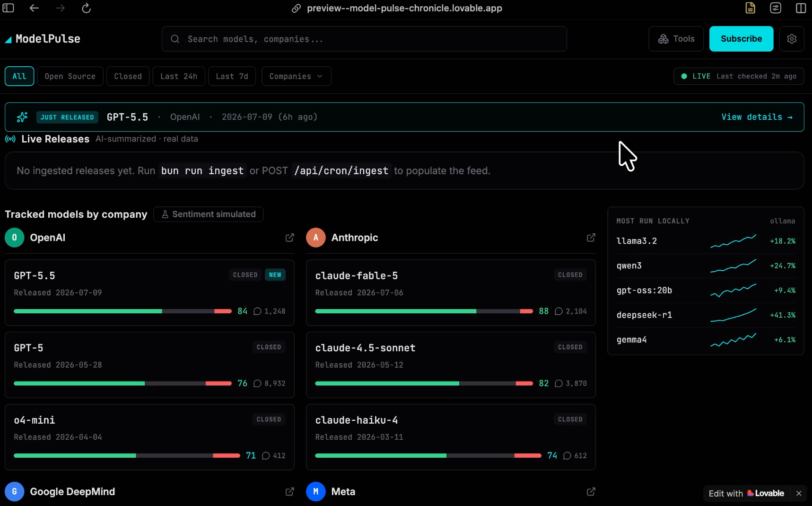Open the browser split view icon

tap(801, 8)
